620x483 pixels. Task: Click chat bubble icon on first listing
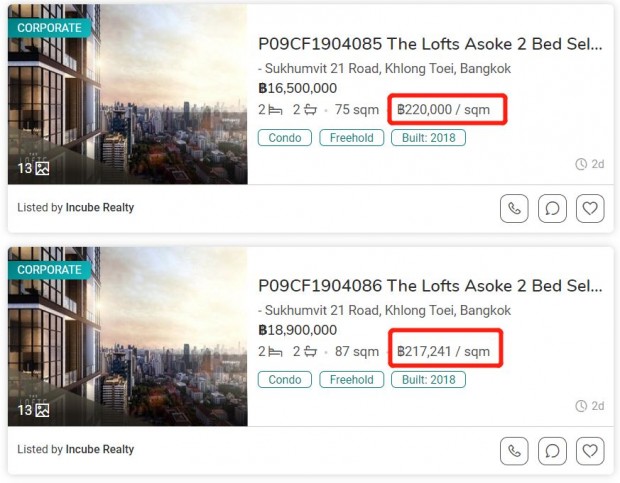(552, 208)
